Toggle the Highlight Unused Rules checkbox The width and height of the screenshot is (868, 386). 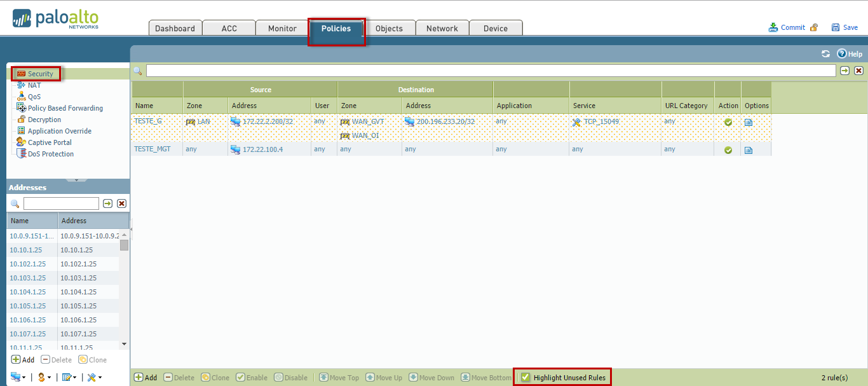526,378
